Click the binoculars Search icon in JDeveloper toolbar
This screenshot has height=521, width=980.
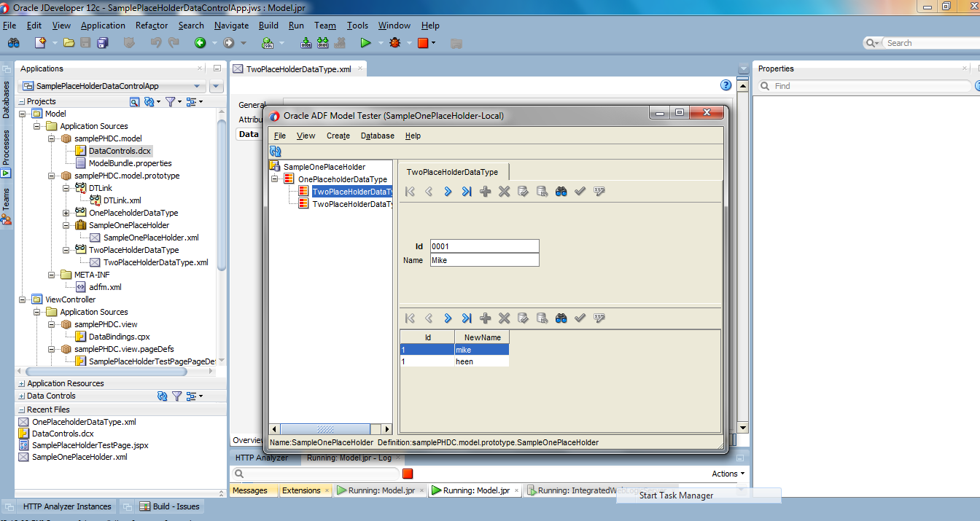tap(13, 43)
